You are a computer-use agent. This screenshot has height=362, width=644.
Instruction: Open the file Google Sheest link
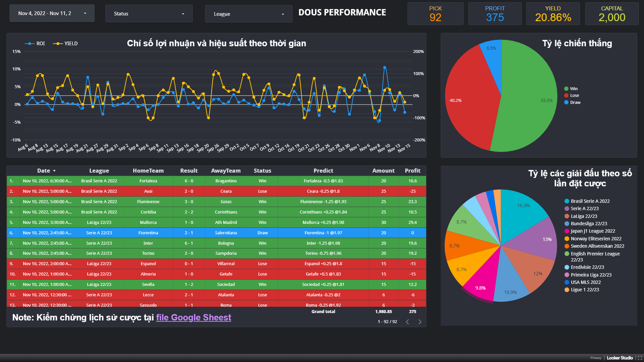(x=194, y=317)
